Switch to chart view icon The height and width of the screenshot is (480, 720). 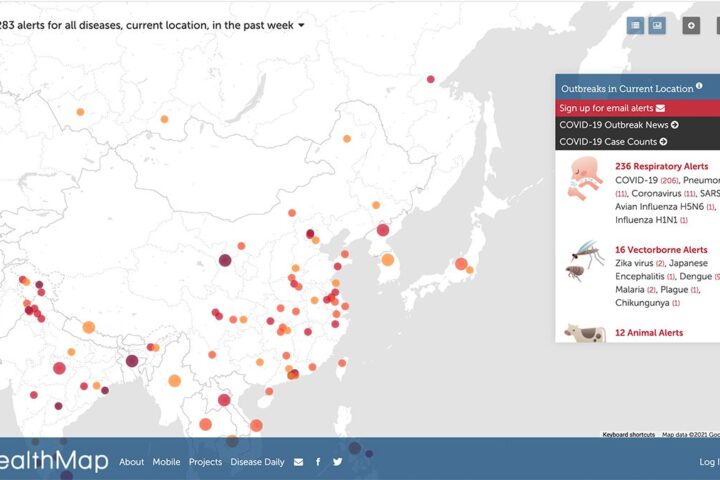point(657,25)
